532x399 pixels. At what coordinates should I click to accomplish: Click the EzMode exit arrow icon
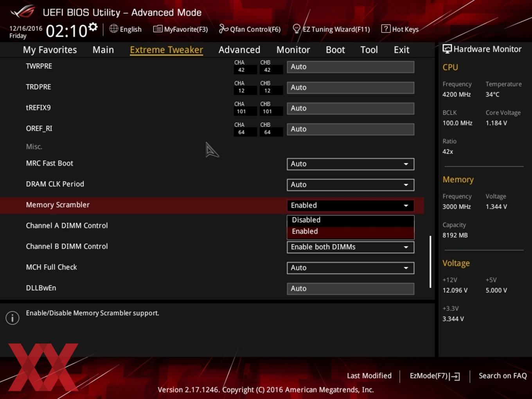pyautogui.click(x=455, y=376)
